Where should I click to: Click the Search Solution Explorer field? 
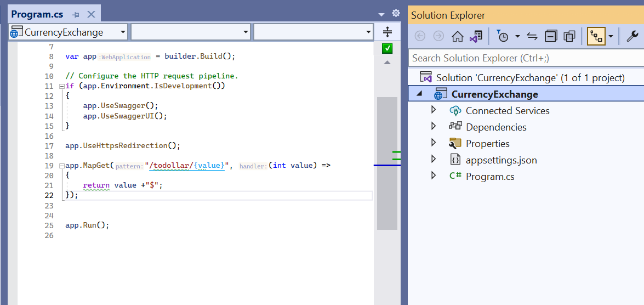click(x=525, y=58)
